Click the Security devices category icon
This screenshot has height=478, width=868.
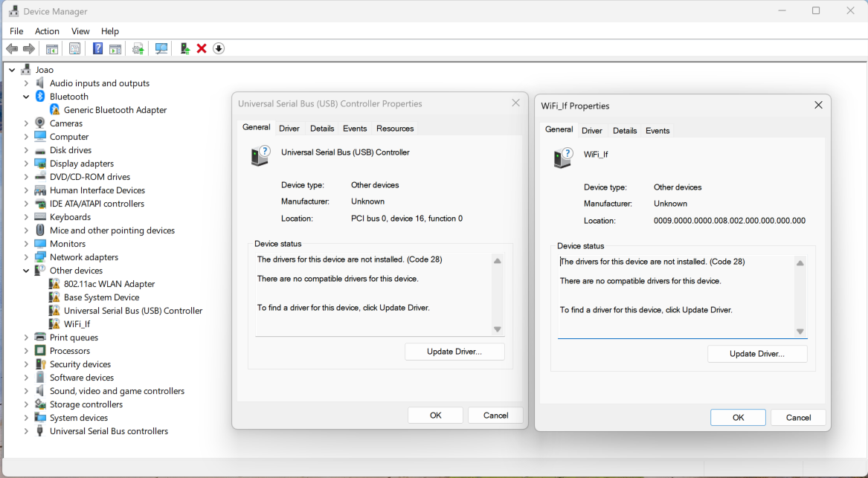(x=40, y=364)
